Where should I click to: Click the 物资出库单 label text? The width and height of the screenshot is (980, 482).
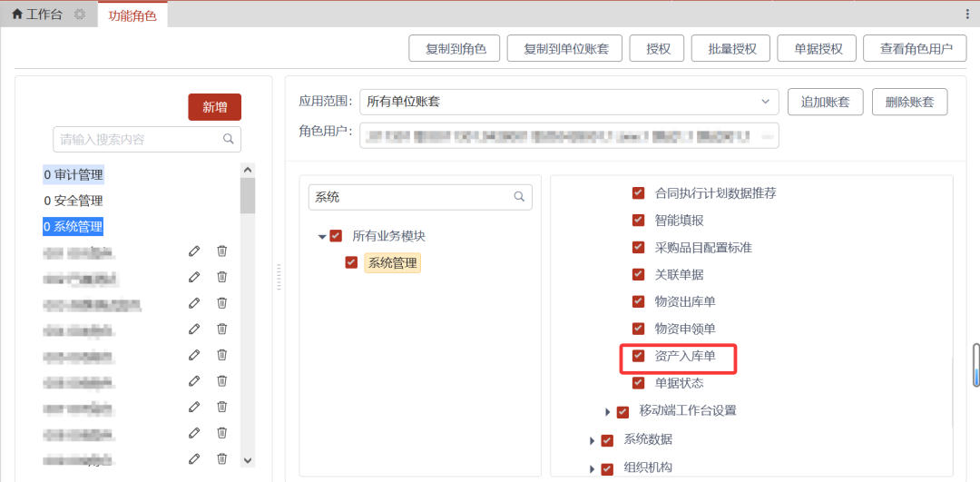[685, 301]
